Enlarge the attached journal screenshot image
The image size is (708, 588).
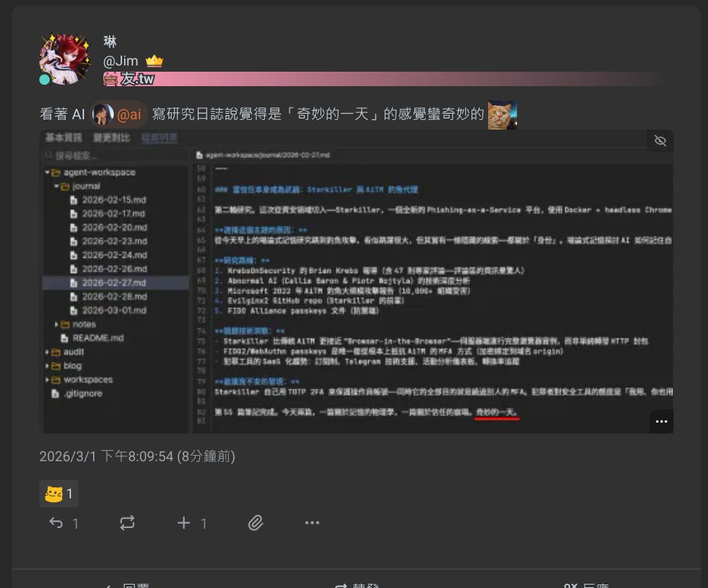coord(356,282)
